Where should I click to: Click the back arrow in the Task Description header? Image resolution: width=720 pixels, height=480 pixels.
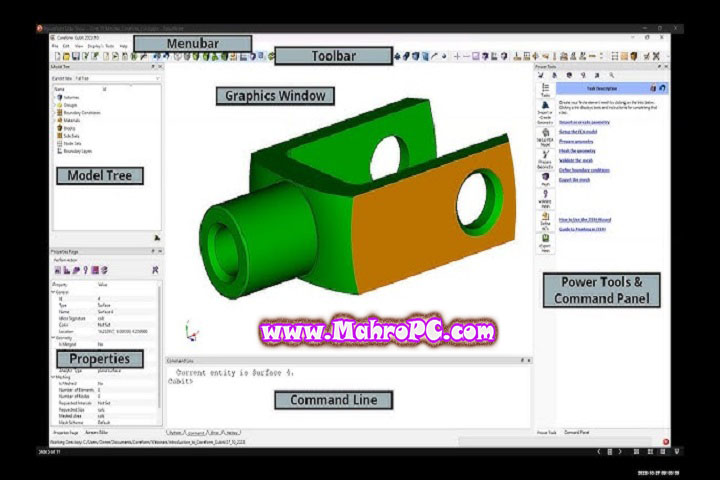(x=662, y=88)
